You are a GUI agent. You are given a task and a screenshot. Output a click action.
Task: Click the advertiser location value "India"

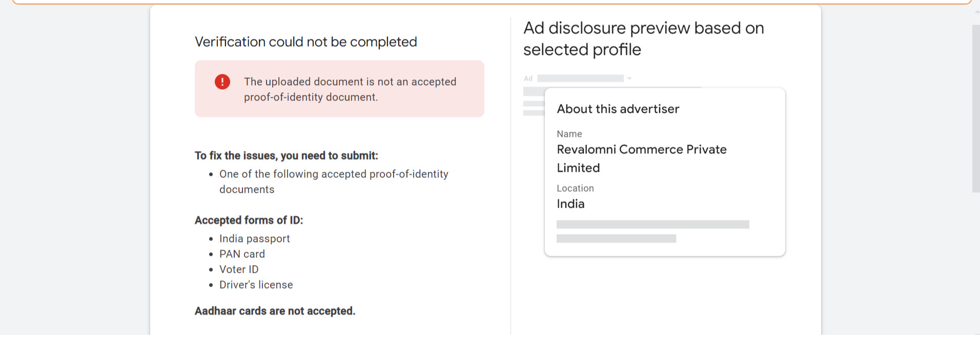(x=570, y=204)
